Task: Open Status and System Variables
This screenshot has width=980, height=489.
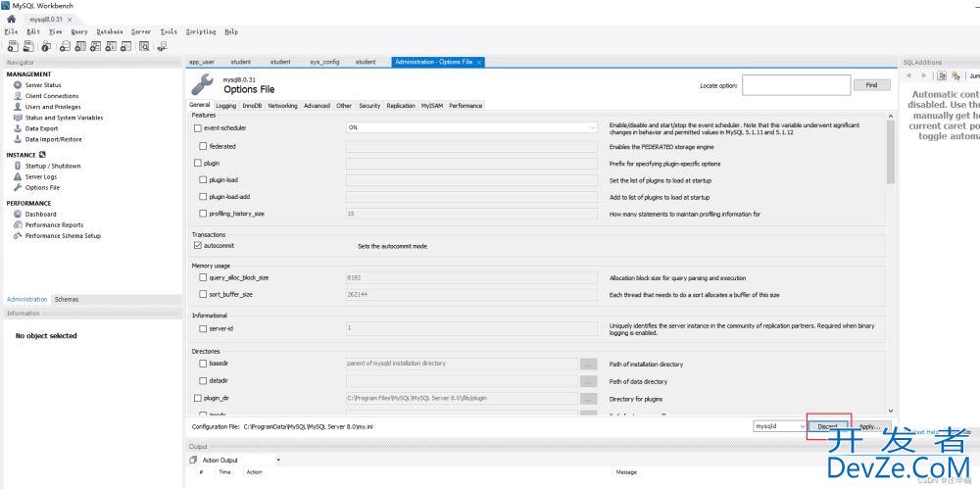Action: click(x=65, y=118)
